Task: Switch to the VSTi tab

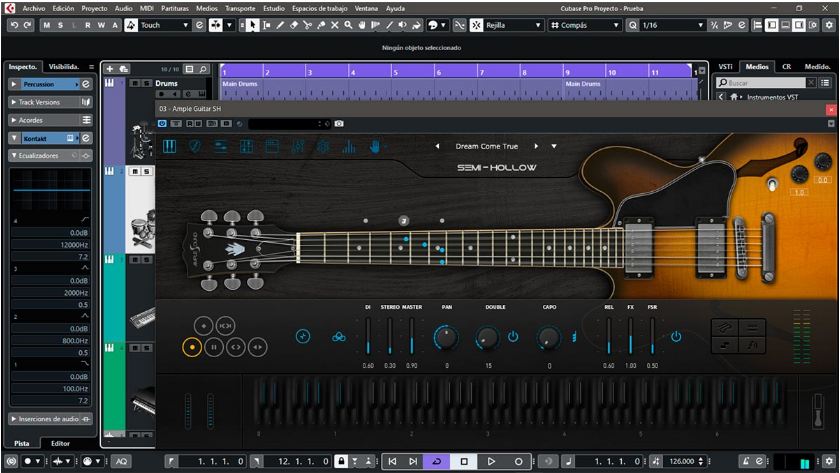Action: tap(725, 66)
